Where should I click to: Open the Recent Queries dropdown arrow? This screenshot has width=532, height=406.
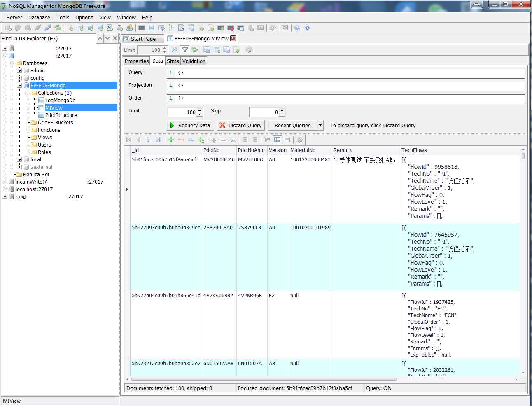pos(320,125)
